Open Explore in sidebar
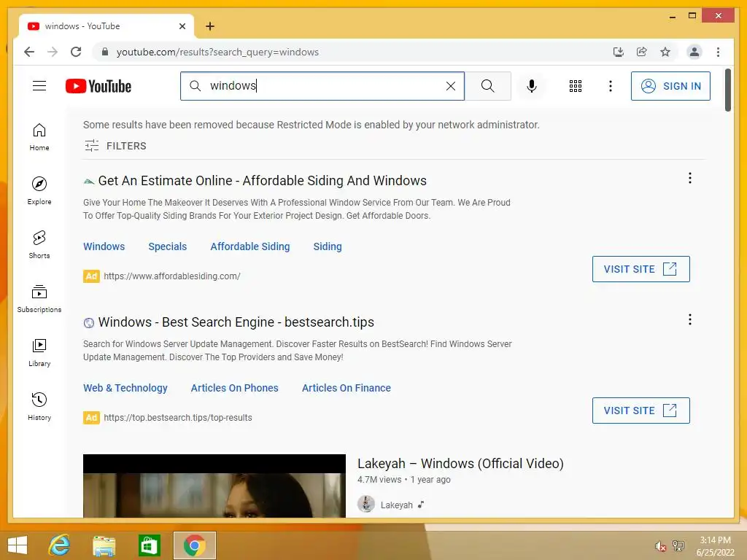 click(x=39, y=191)
